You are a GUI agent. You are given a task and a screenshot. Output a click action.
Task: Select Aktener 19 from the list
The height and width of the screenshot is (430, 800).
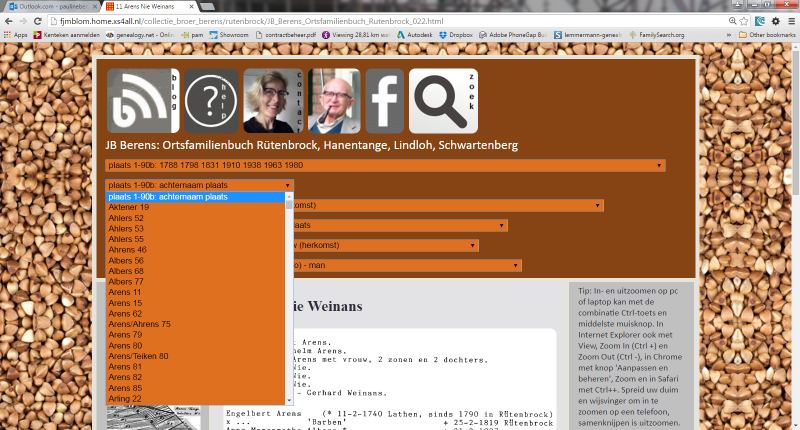pyautogui.click(x=195, y=207)
